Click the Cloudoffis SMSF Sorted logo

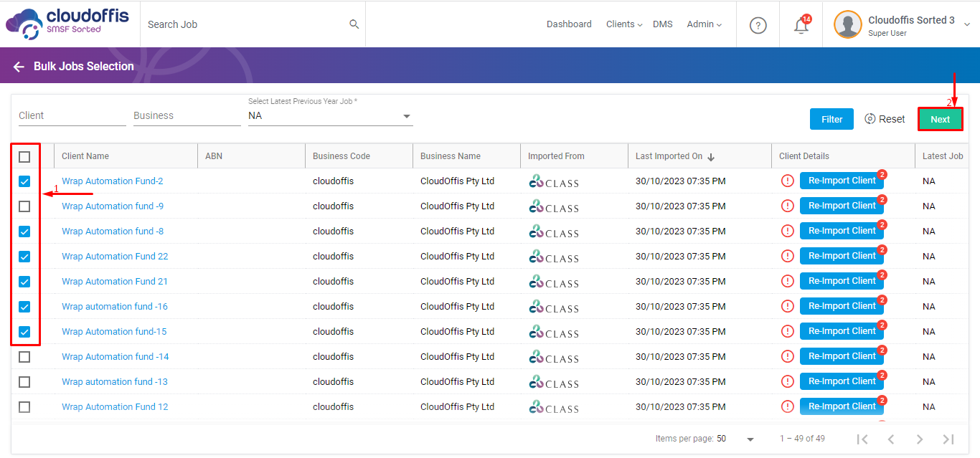coord(67,24)
